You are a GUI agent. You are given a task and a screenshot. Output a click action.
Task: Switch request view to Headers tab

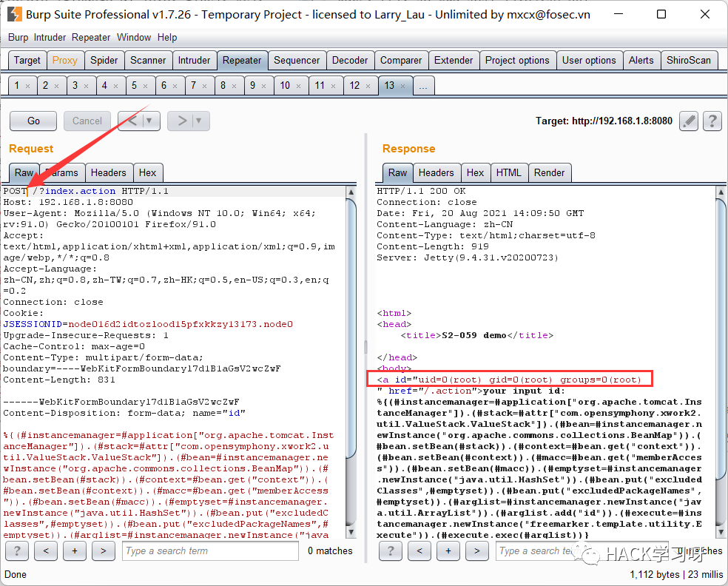point(108,172)
